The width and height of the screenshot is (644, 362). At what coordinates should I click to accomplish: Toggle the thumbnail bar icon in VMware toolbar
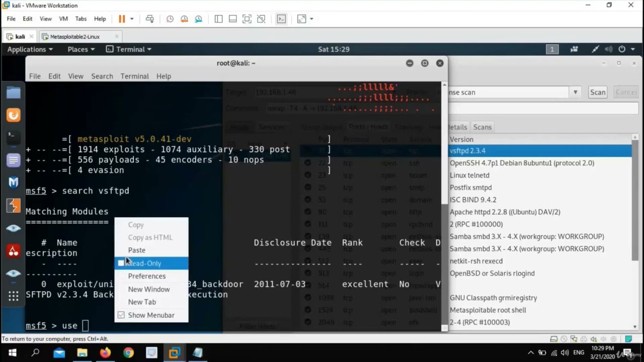coord(232,19)
